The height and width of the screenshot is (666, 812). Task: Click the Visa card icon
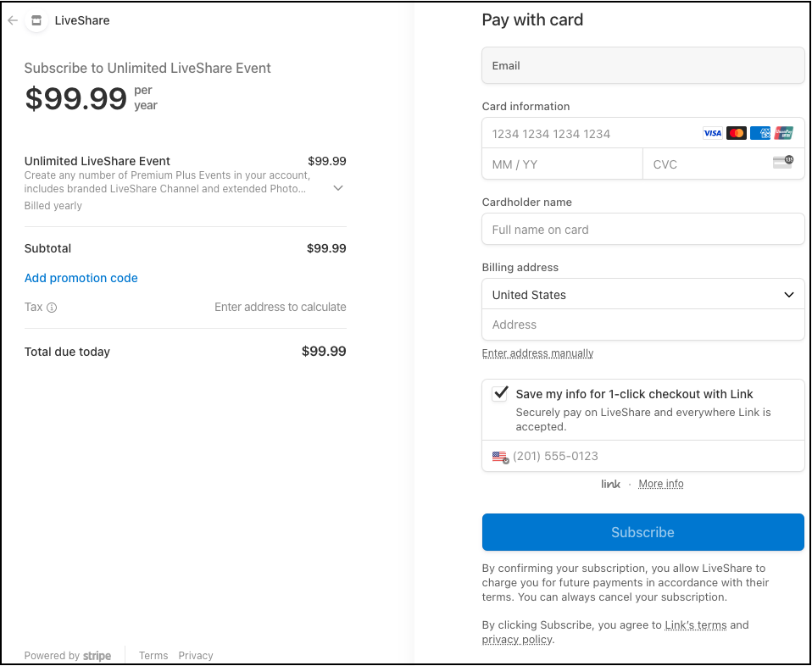click(x=713, y=134)
